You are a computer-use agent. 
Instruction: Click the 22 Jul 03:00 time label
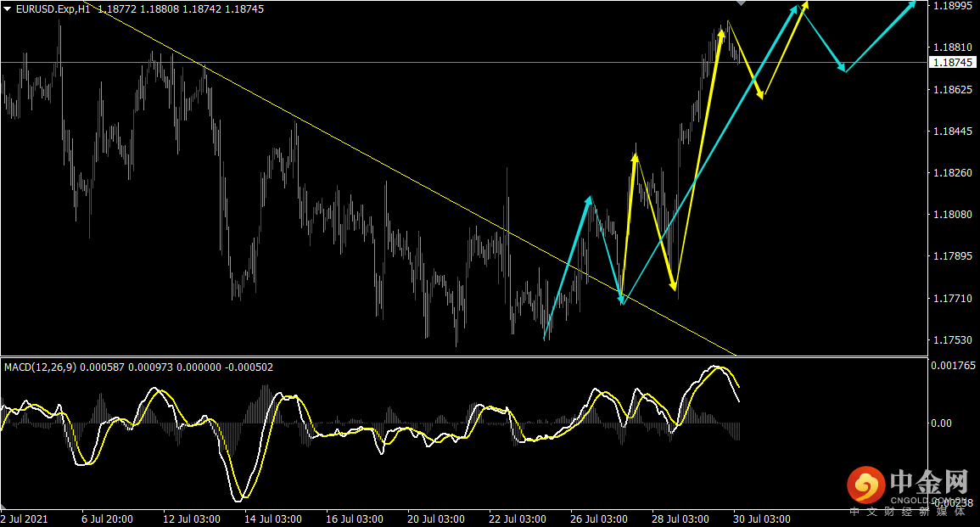coord(518,519)
